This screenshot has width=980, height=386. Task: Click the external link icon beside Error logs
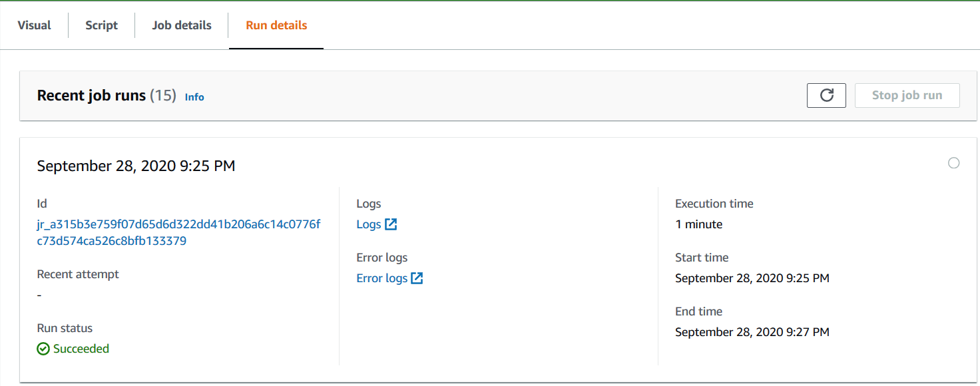[417, 278]
